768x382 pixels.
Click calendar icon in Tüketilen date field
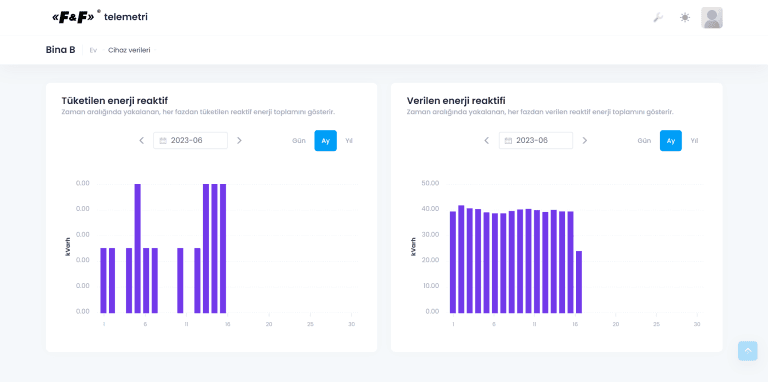[163, 141]
